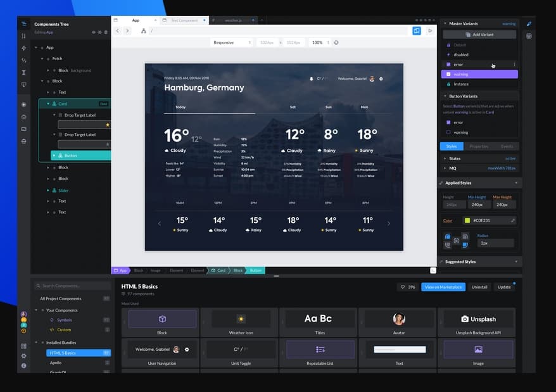Click the App breadcrumb
The height and width of the screenshot is (392, 556).
pyautogui.click(x=120, y=270)
